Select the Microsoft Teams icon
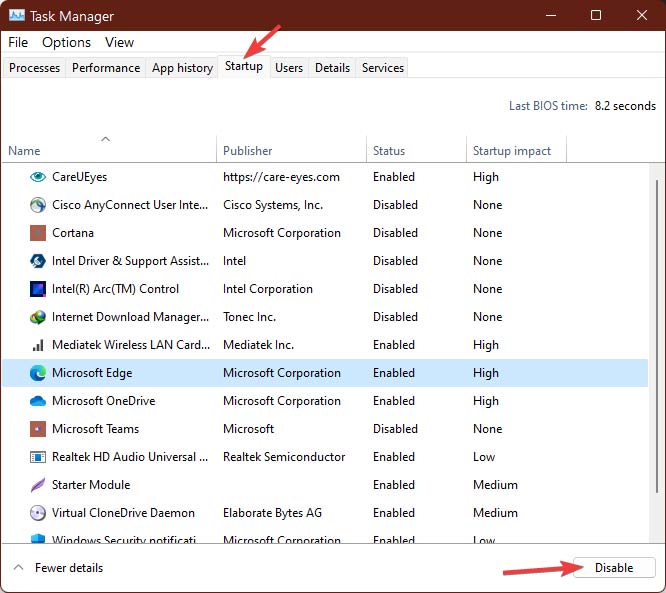 click(38, 429)
